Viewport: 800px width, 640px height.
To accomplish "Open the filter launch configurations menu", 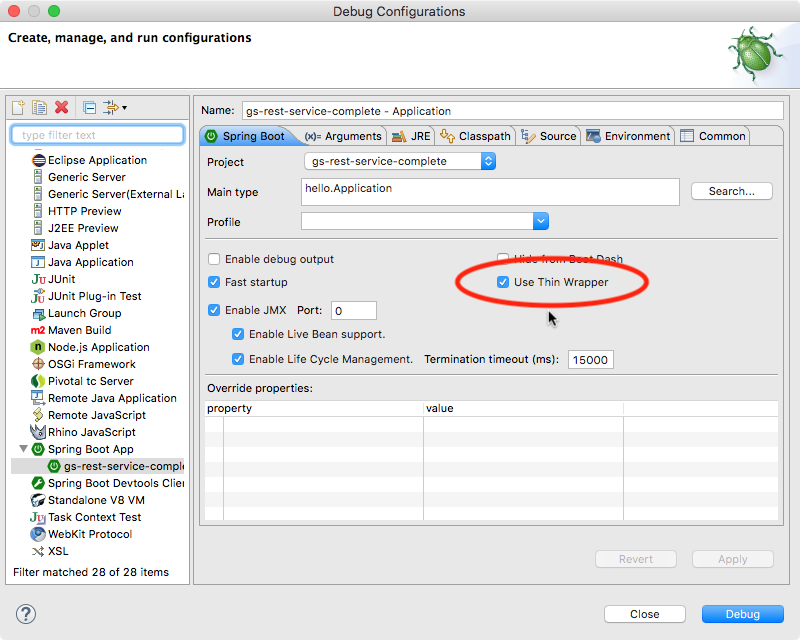I will pyautogui.click(x=115, y=108).
